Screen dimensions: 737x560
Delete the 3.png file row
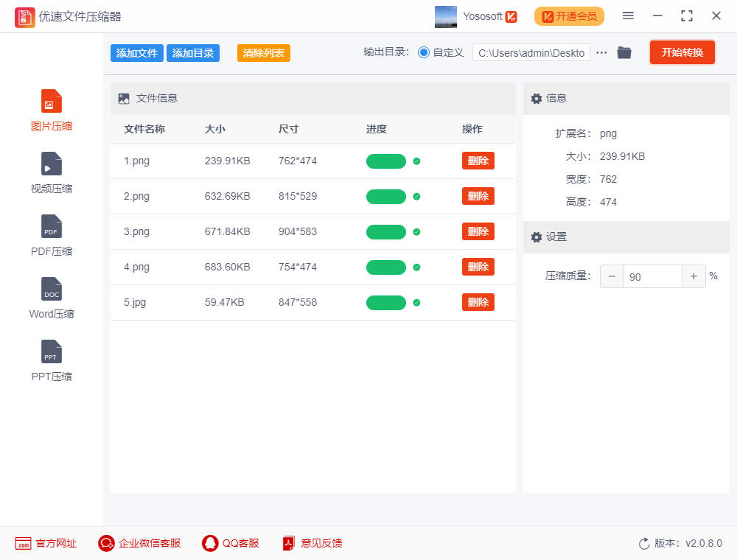coord(478,231)
